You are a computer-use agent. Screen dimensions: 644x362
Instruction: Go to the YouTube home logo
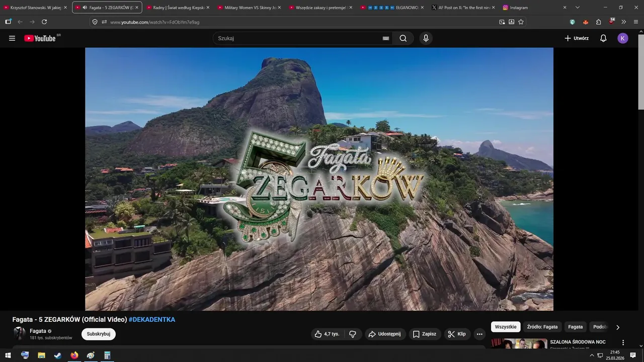click(40, 38)
